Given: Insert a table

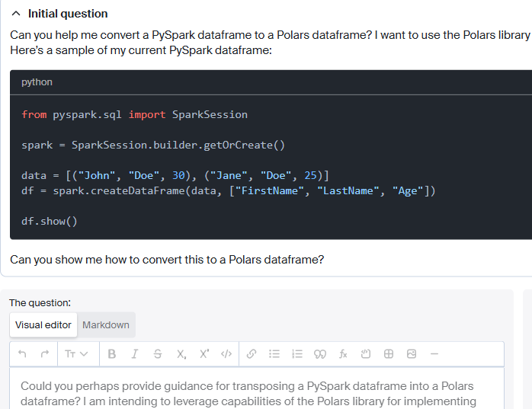Looking at the screenshot, I should 389,354.
